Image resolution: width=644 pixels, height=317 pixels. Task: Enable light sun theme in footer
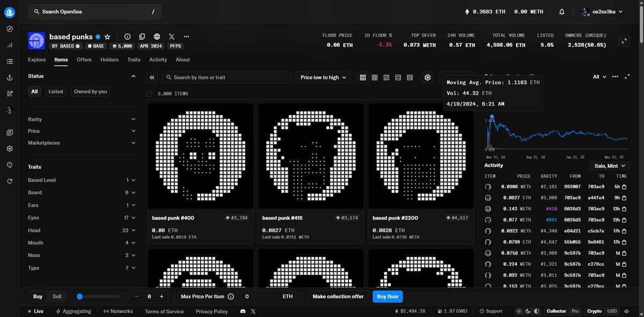click(518, 311)
